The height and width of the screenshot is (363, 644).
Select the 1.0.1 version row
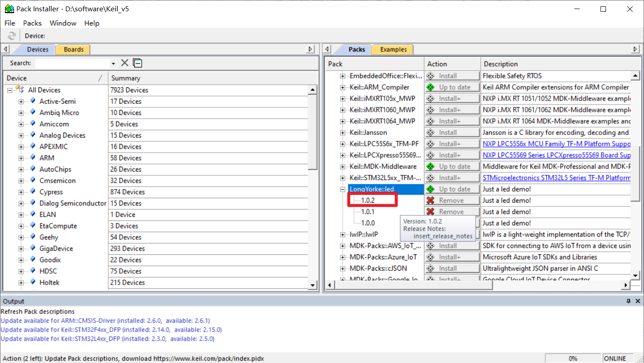(x=368, y=211)
